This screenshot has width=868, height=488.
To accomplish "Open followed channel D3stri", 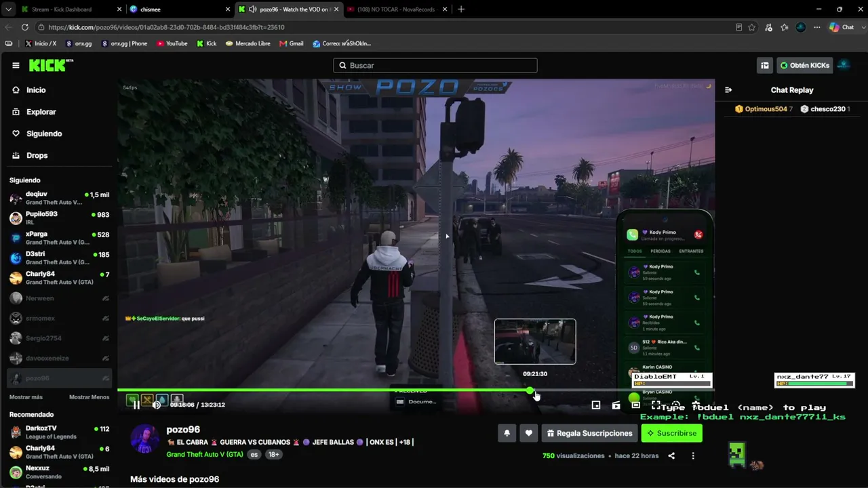I will point(59,258).
